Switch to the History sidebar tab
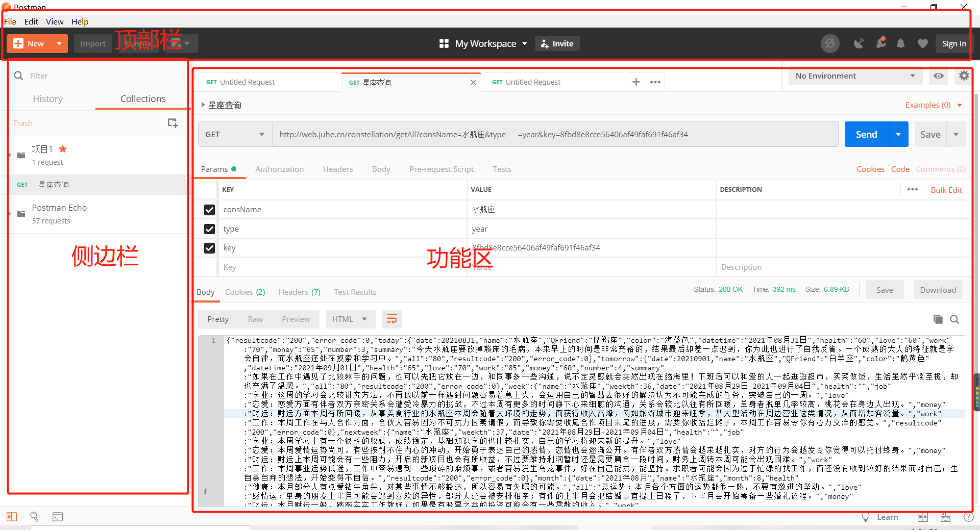The height and width of the screenshot is (530, 980). 48,99
